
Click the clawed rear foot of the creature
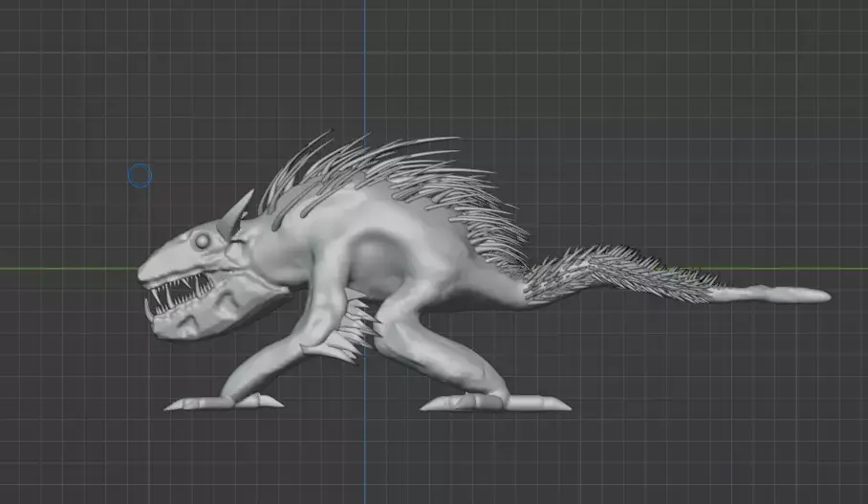495,404
